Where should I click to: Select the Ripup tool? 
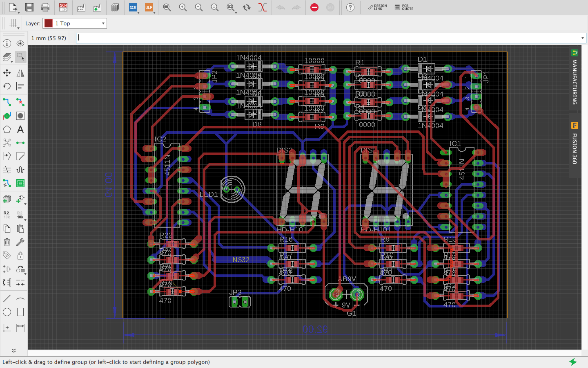(x=20, y=102)
